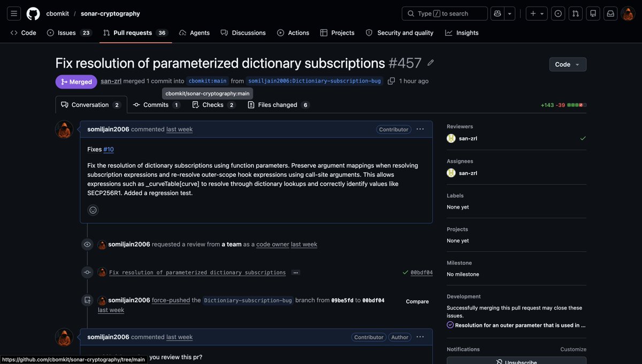The width and height of the screenshot is (642, 364).
Task: Open Copilot chat icon
Action: [498, 13]
